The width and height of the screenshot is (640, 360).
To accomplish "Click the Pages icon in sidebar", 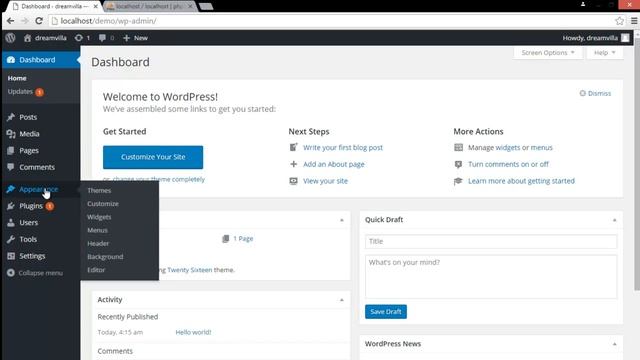I will (x=11, y=151).
